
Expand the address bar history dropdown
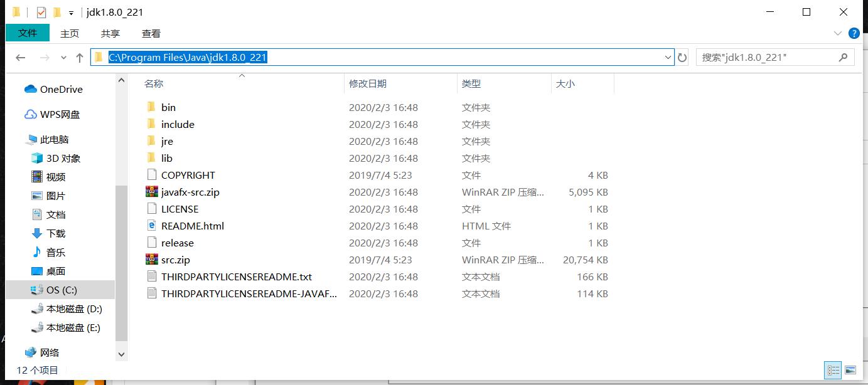pyautogui.click(x=668, y=57)
